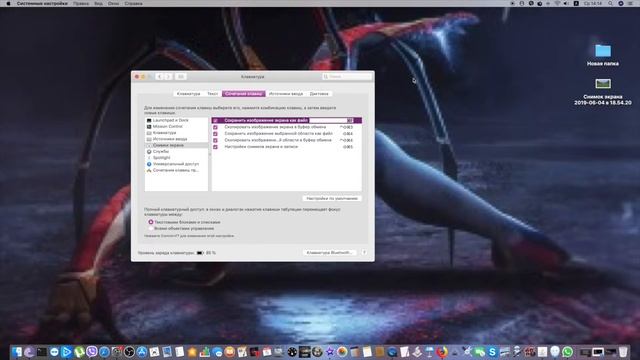Screen dimensions: 640x360
Task: Select Службы in the category list
Action: point(176,151)
